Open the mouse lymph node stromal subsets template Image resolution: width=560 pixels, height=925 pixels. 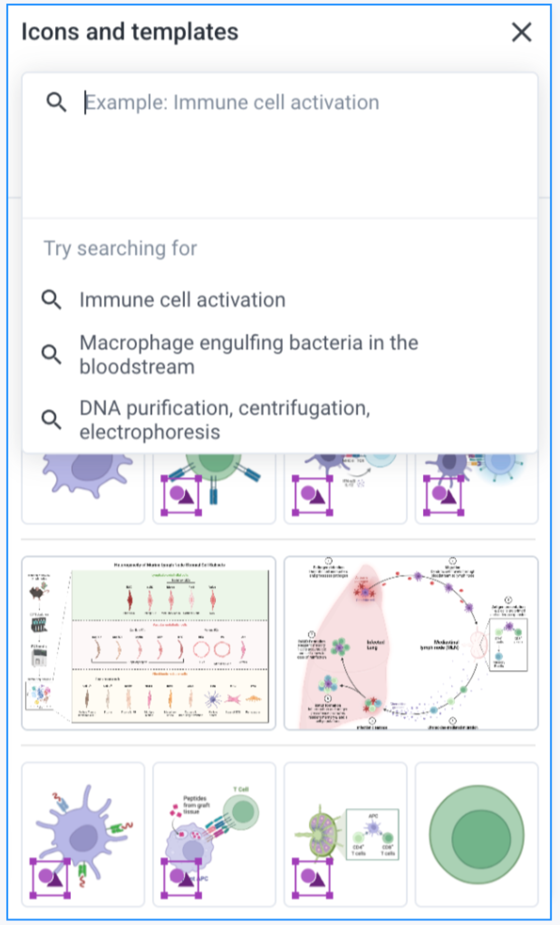(148, 643)
